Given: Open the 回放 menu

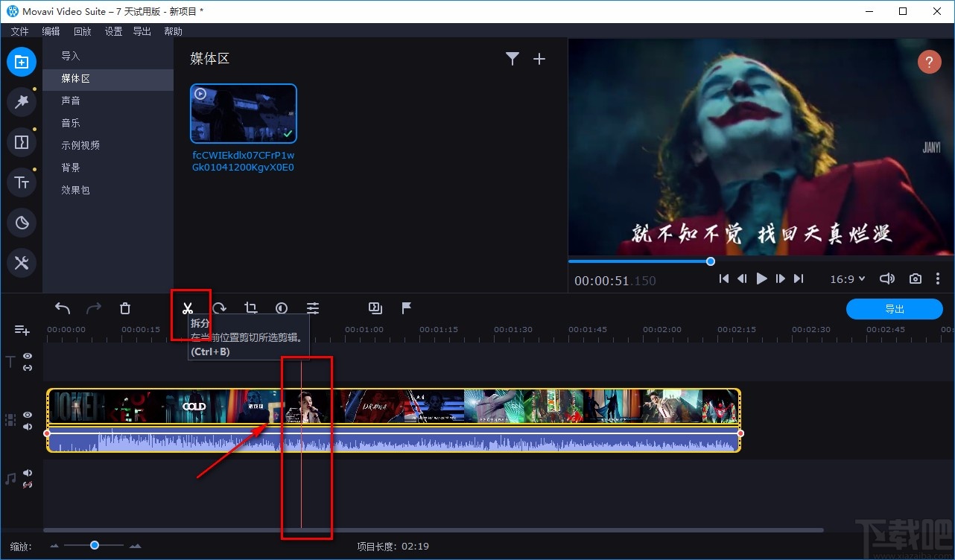Looking at the screenshot, I should point(83,31).
